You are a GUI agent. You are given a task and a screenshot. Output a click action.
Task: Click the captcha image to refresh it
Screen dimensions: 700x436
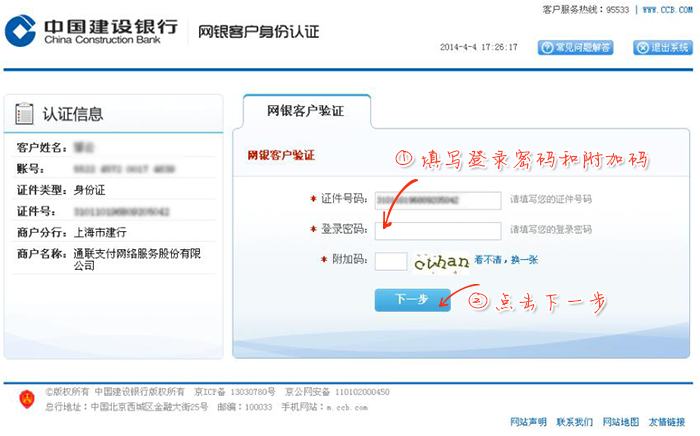pos(441,262)
